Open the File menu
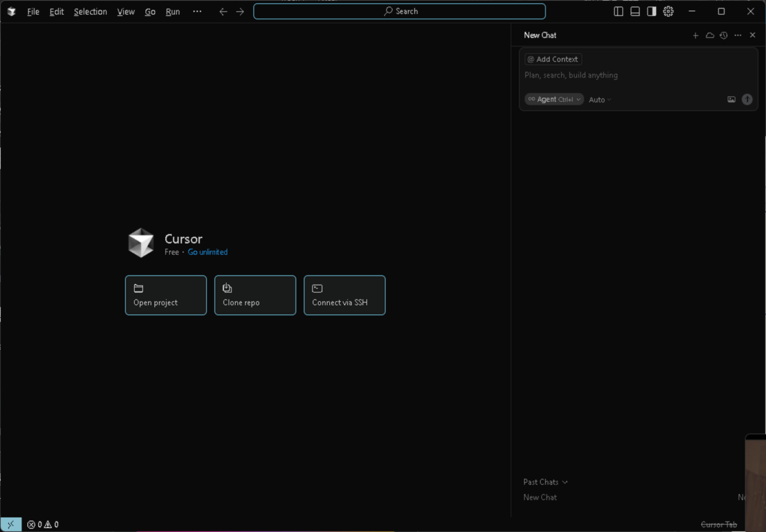This screenshot has width=766, height=532. click(x=33, y=12)
